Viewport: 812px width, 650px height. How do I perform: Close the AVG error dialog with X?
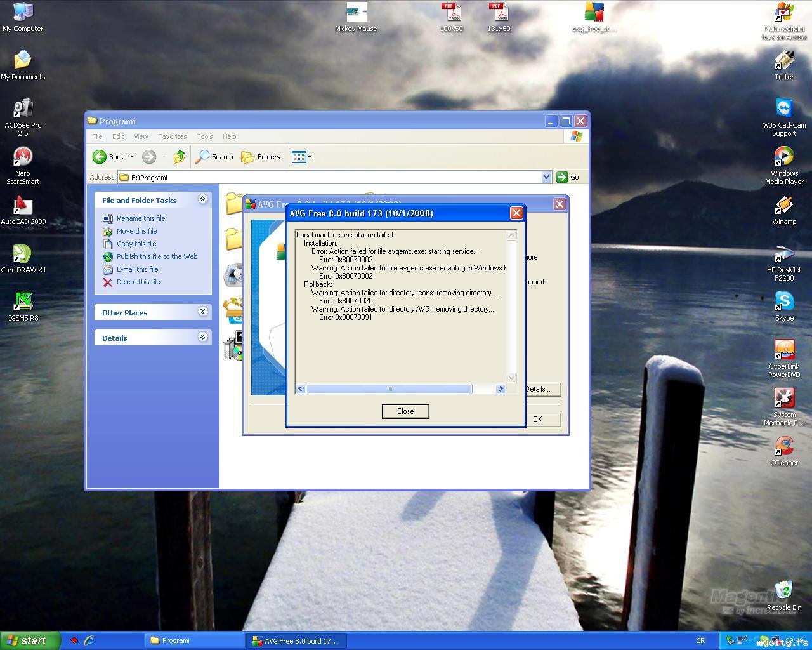tap(516, 213)
